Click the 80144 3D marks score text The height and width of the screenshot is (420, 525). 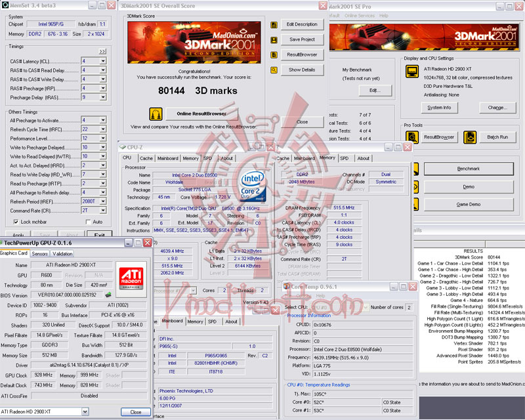(198, 91)
